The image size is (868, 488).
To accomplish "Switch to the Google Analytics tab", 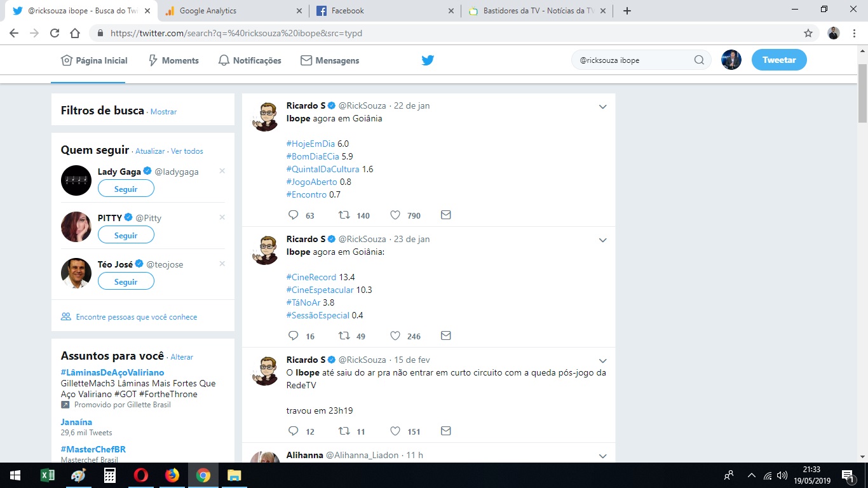I will (x=208, y=11).
